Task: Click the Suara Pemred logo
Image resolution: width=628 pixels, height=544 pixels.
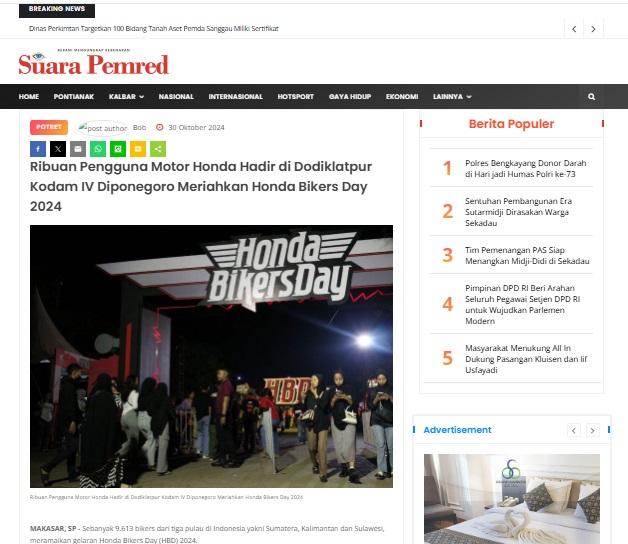Action: 93,62
